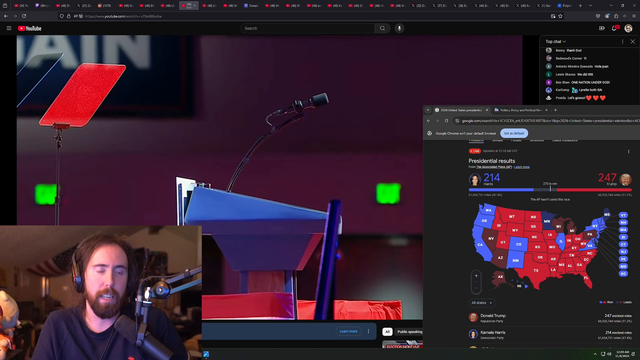This screenshot has width=640, height=360.
Task: Focus the YouTube search input field
Action: click(x=307, y=28)
